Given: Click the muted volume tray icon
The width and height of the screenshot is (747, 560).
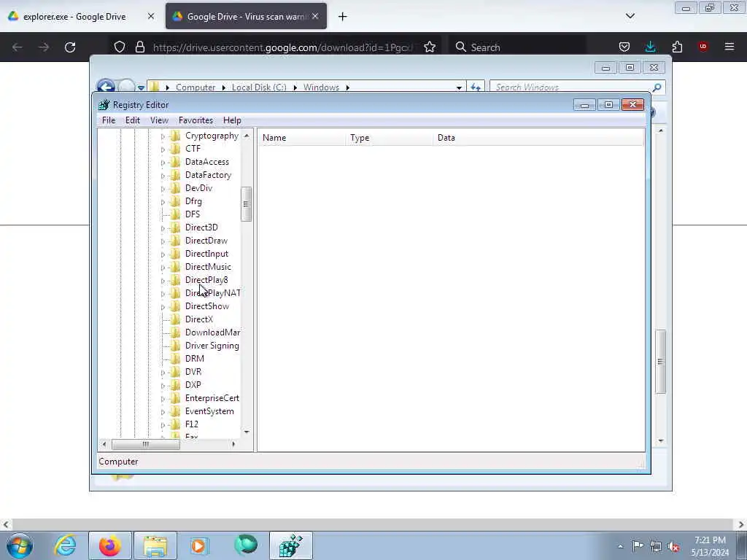Looking at the screenshot, I should click(673, 547).
